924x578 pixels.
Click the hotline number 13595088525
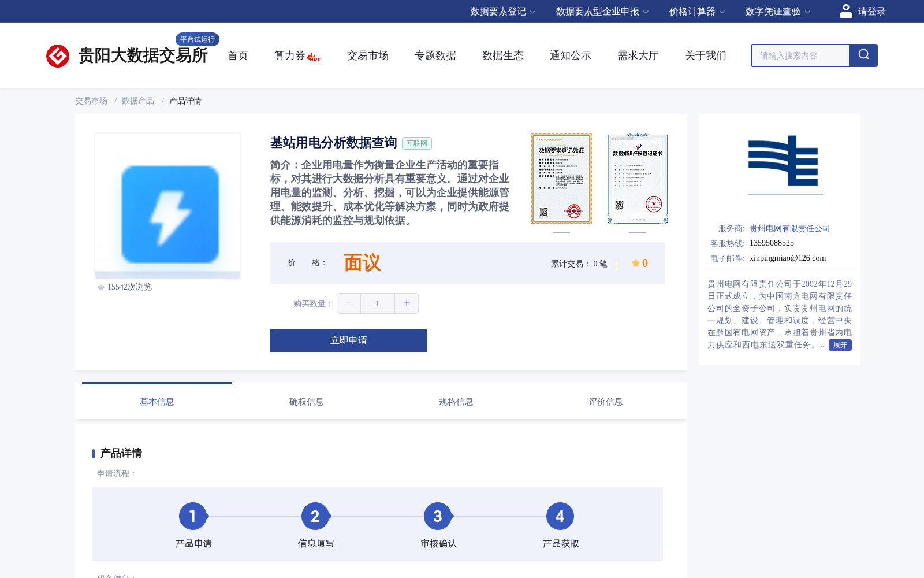coord(772,243)
